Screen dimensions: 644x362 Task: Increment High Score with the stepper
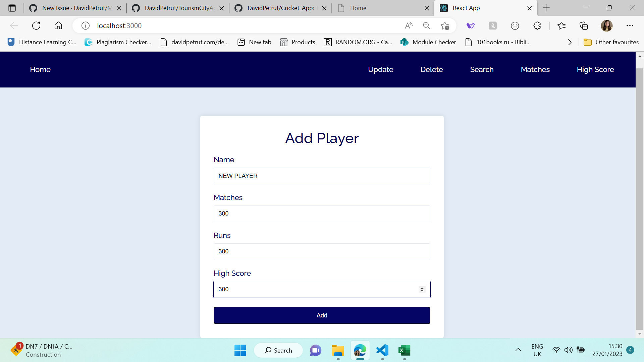tap(422, 287)
